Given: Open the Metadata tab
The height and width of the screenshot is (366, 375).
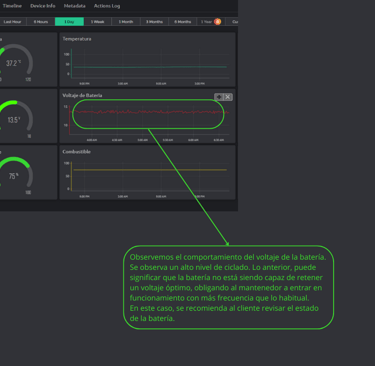Looking at the screenshot, I should tap(74, 6).
